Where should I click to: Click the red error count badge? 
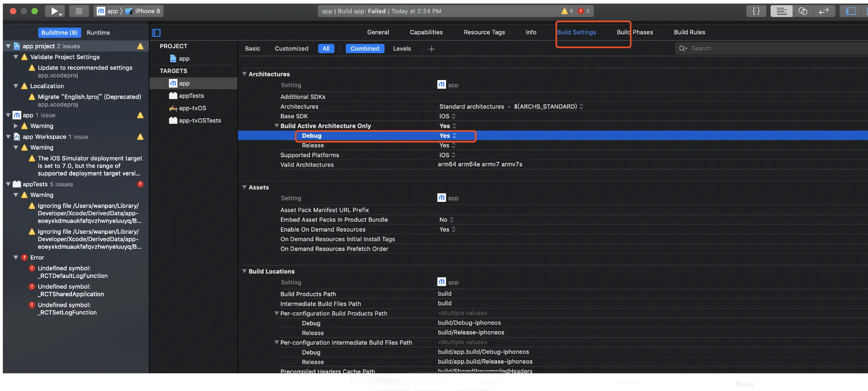[581, 11]
